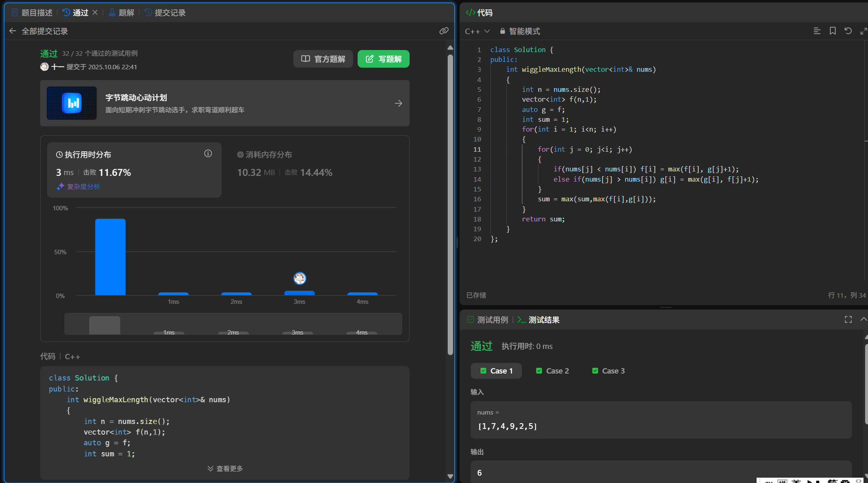Image resolution: width=868 pixels, height=483 pixels.
Task: Select the Case 1 test checkbox
Action: pyautogui.click(x=483, y=371)
